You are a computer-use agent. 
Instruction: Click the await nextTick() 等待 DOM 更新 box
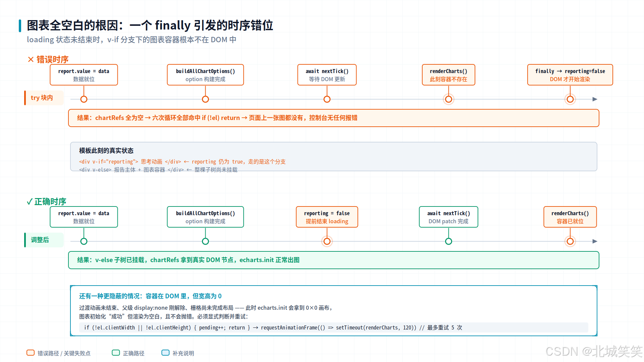[x=327, y=75]
